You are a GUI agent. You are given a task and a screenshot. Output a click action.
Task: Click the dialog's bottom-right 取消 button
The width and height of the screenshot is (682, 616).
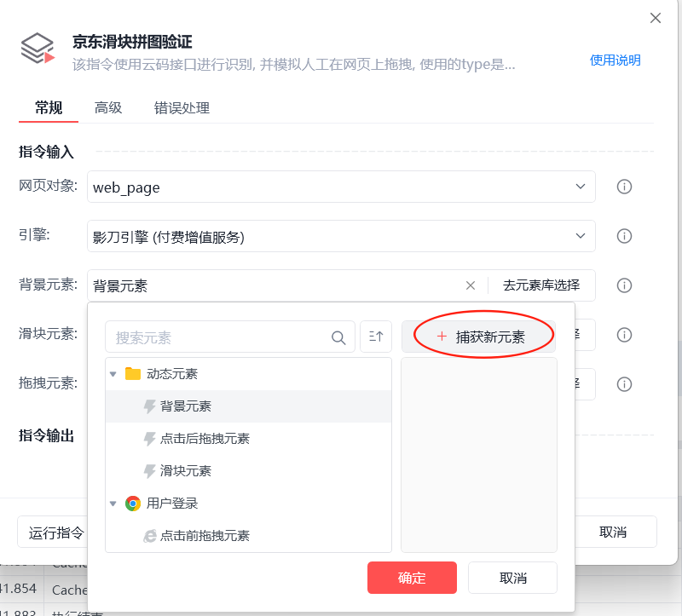pos(615,533)
